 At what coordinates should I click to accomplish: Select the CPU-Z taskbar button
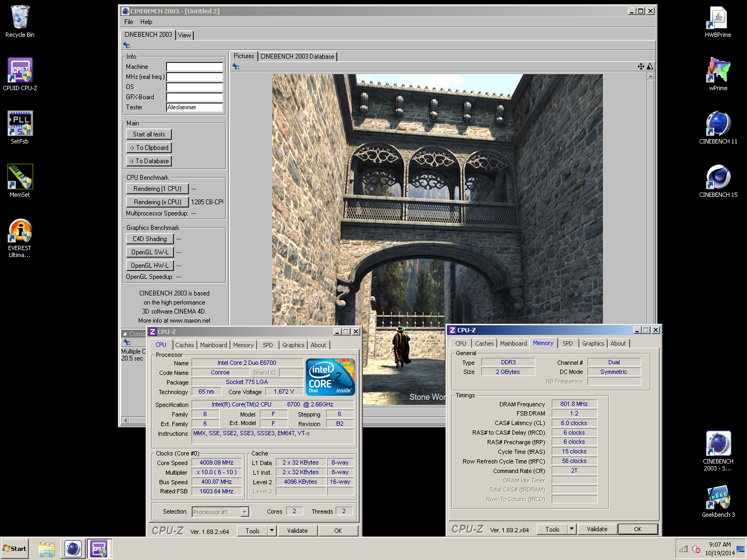tap(99, 549)
